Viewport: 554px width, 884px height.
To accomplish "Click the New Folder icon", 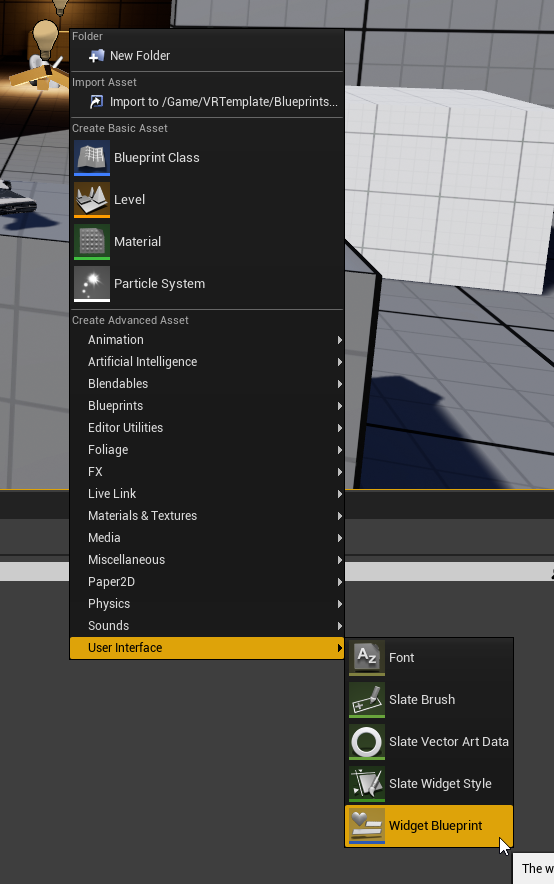I will [96, 56].
